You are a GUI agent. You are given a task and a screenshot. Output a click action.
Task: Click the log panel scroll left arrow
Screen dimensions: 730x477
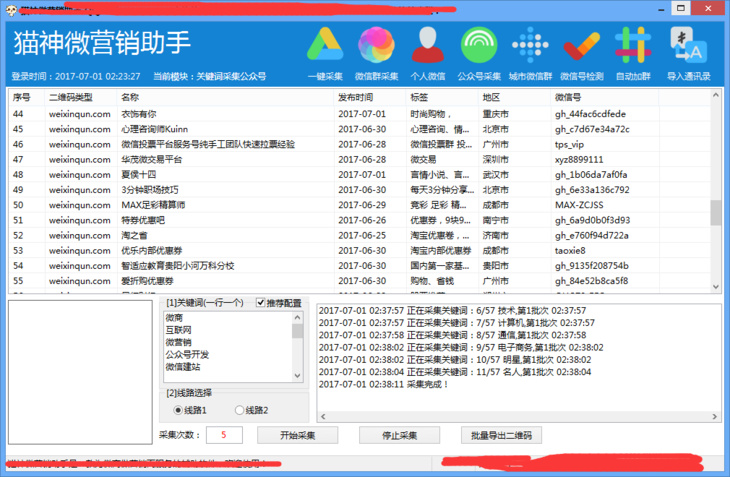click(x=323, y=417)
